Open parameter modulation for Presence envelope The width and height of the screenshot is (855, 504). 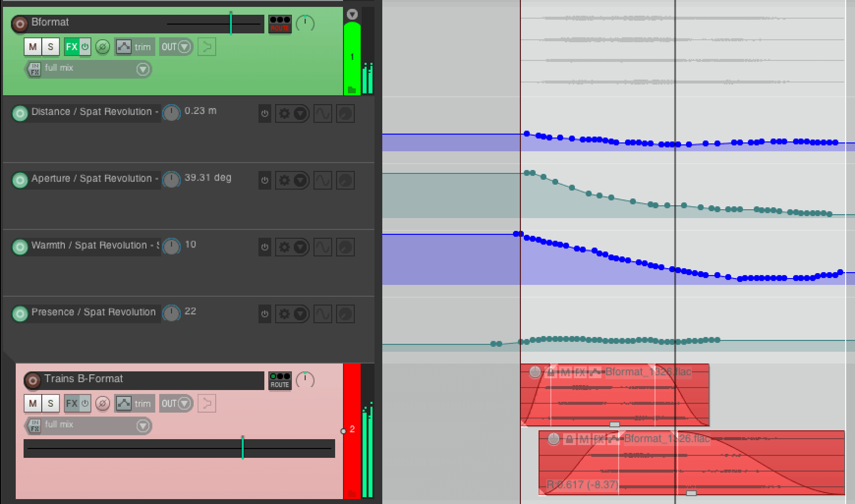click(322, 314)
